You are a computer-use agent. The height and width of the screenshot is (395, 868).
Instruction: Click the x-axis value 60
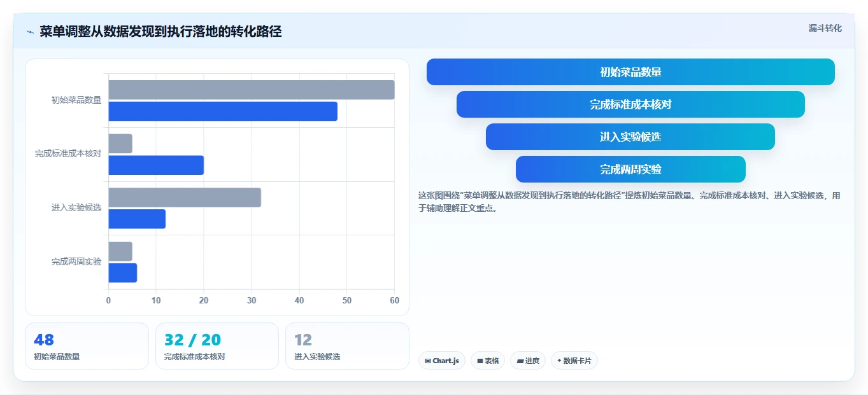pyautogui.click(x=394, y=300)
